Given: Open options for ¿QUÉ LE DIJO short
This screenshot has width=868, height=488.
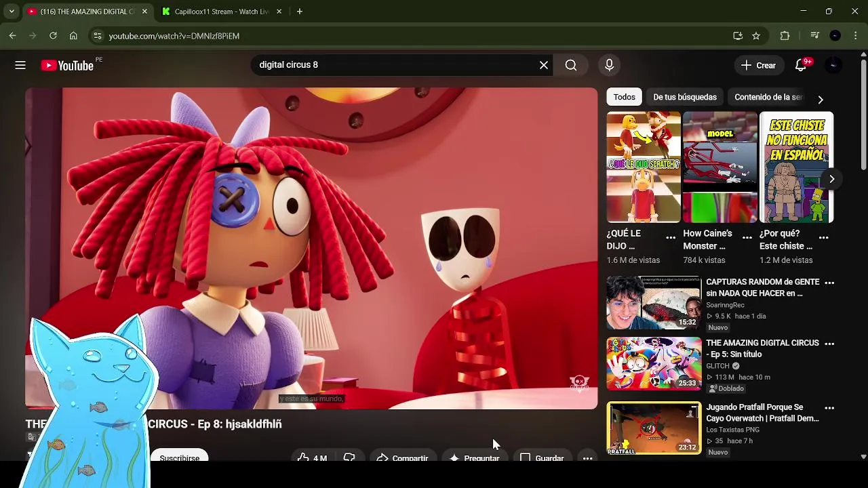Looking at the screenshot, I should 671,238.
